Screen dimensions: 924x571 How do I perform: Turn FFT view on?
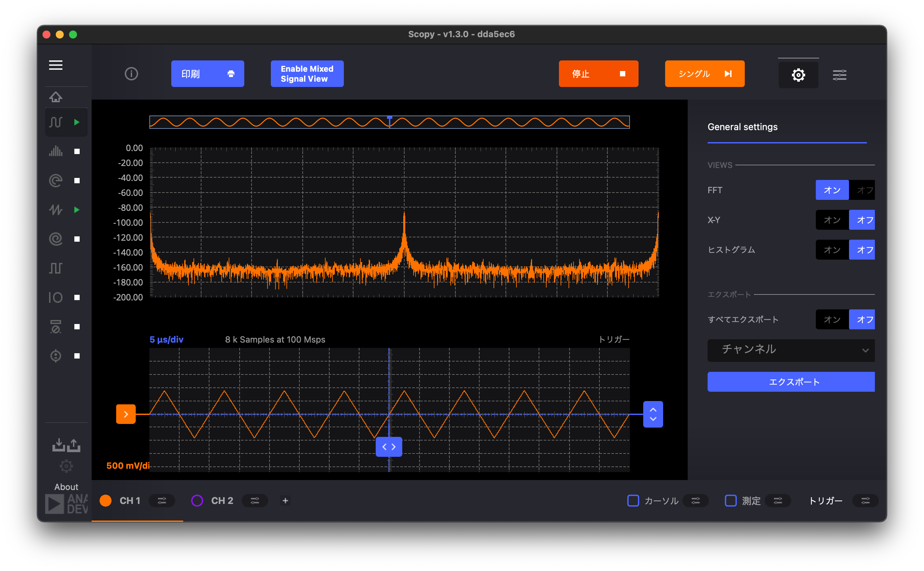(x=832, y=190)
